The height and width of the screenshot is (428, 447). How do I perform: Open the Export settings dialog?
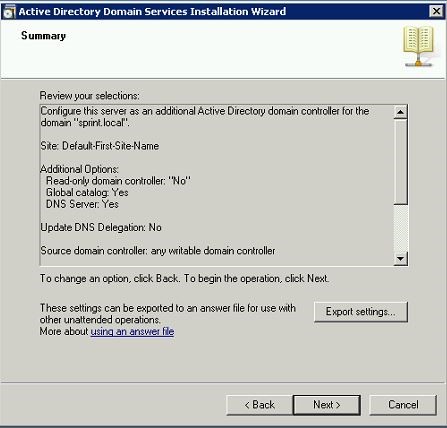click(361, 312)
